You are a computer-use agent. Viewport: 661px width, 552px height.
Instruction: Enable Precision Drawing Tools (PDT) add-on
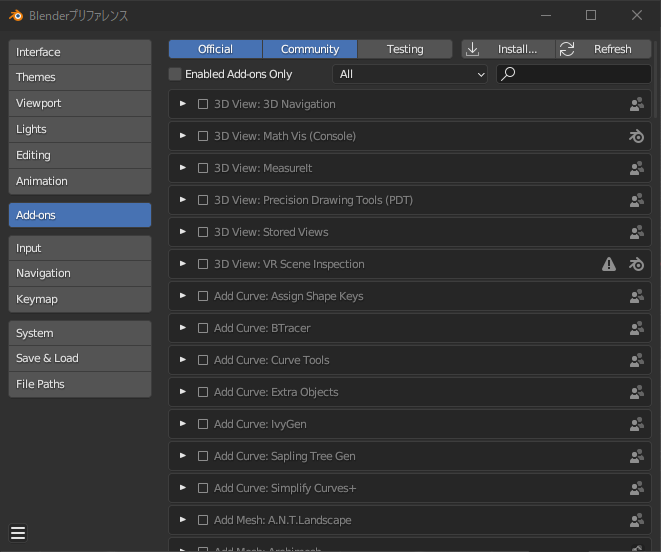(203, 200)
